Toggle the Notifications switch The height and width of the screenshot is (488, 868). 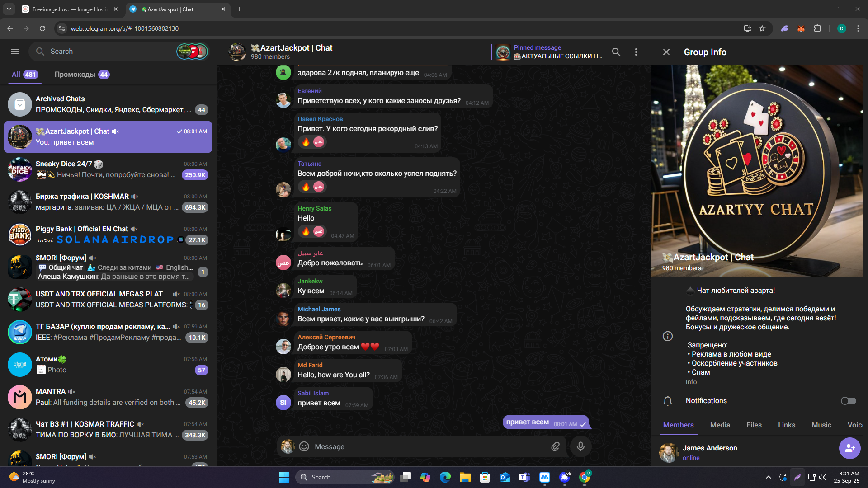(848, 401)
